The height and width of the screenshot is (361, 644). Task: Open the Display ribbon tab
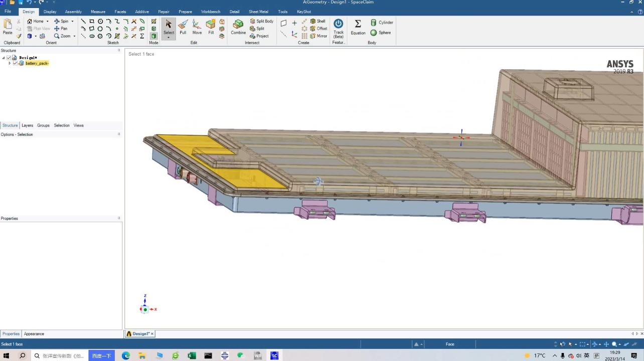(50, 12)
